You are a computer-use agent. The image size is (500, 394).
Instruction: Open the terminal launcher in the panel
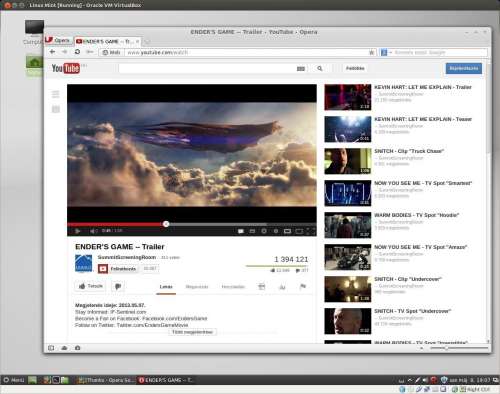[56, 380]
